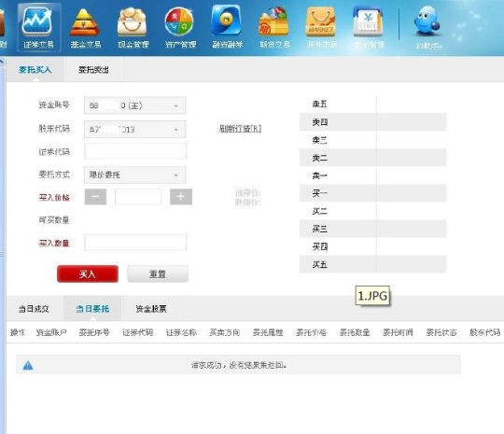The image size is (504, 434).
Task: Click the red 买入 buy button
Action: point(88,273)
